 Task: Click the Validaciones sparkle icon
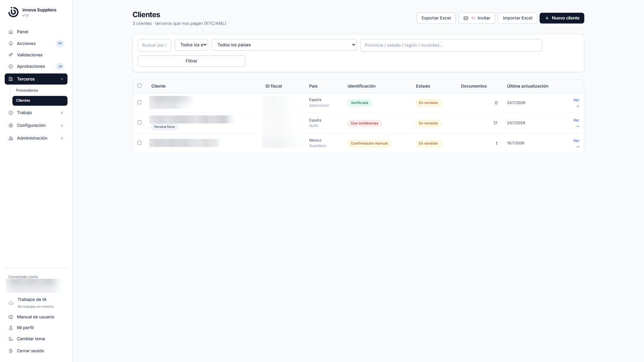[11, 55]
